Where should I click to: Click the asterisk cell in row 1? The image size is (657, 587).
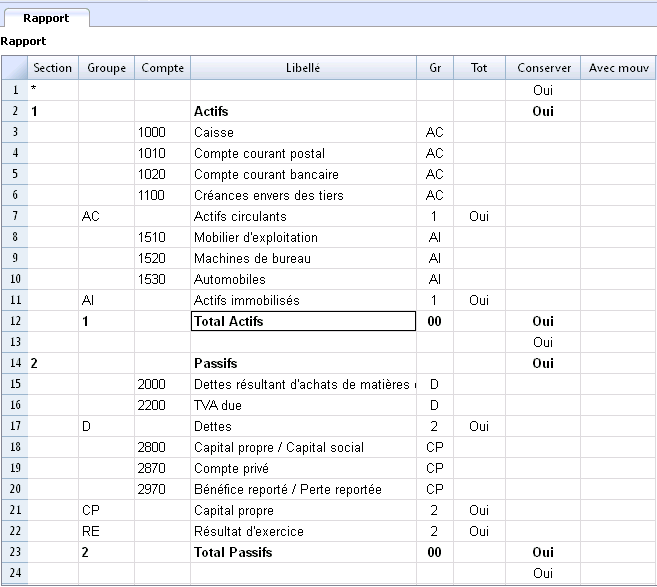[53, 90]
